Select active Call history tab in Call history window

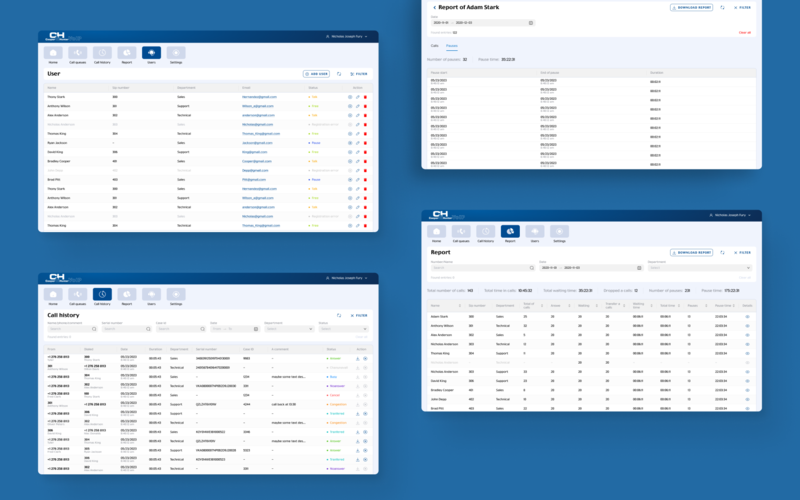tap(102, 294)
